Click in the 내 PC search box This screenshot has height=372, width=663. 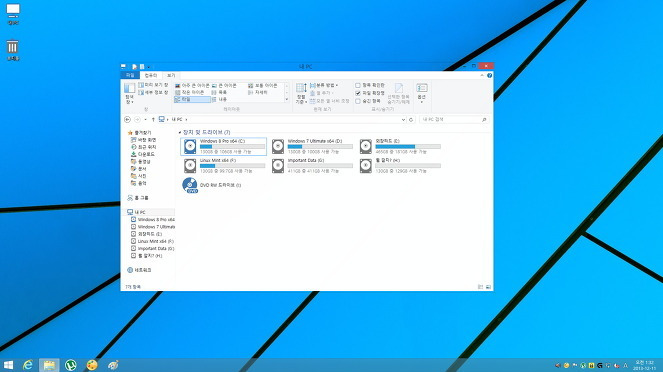[x=453, y=120]
